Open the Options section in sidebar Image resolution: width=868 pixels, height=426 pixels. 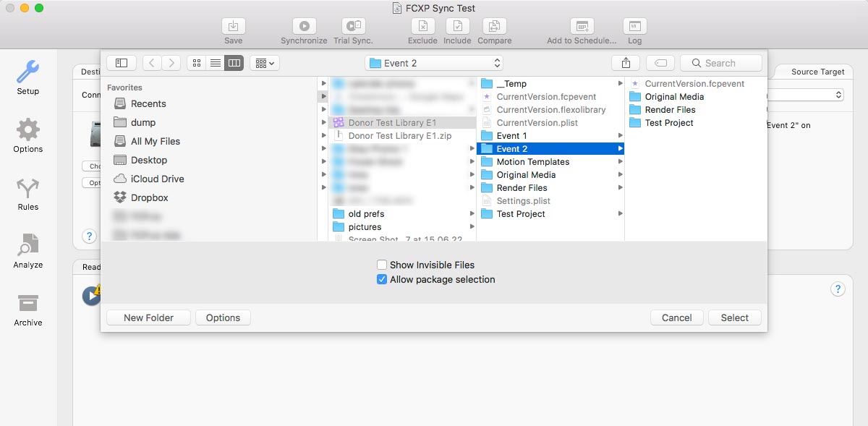pos(27,135)
